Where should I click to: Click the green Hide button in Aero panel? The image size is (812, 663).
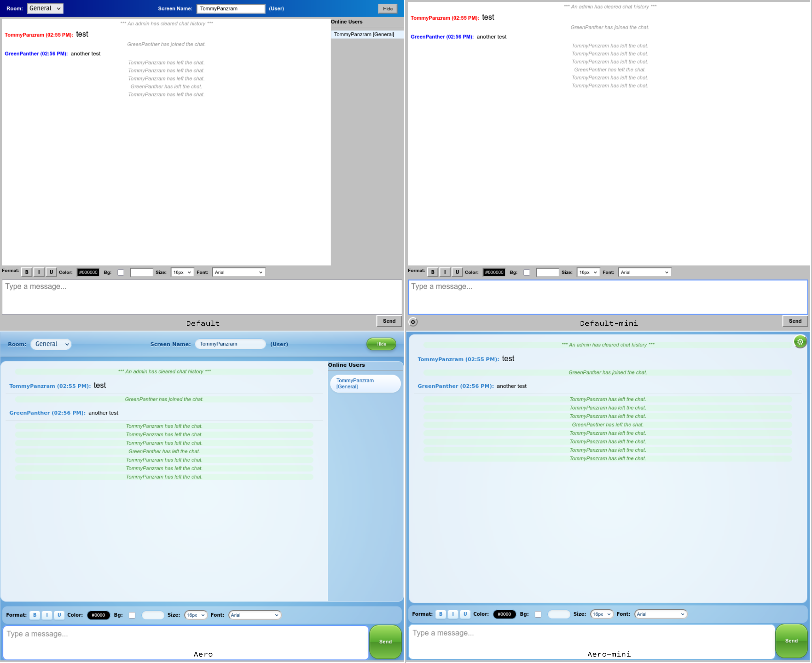381,344
